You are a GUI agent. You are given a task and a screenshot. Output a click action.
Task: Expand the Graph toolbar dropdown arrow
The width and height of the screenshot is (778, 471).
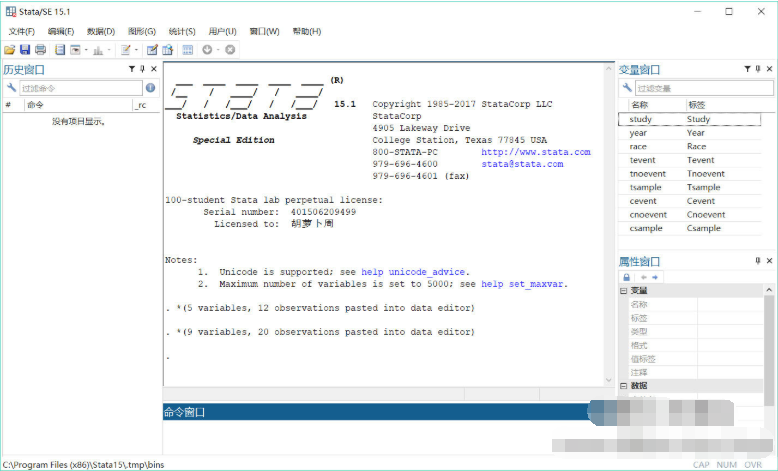(x=111, y=50)
